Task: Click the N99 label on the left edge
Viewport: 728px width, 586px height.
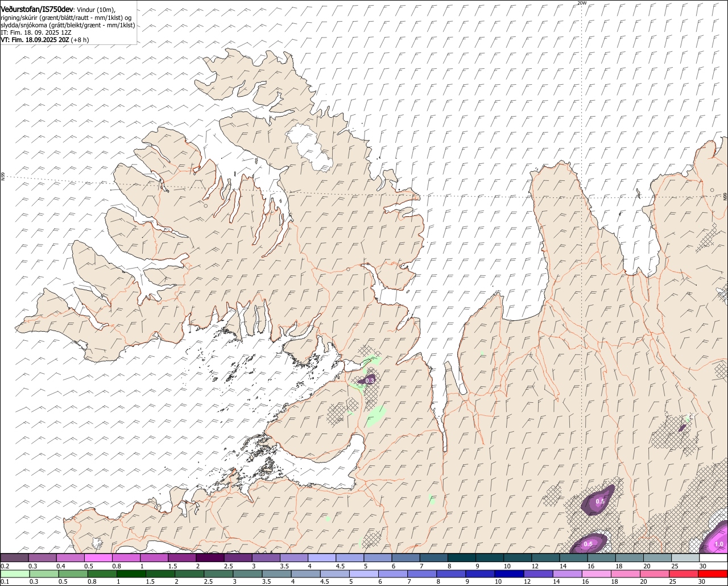Action: click(3, 177)
